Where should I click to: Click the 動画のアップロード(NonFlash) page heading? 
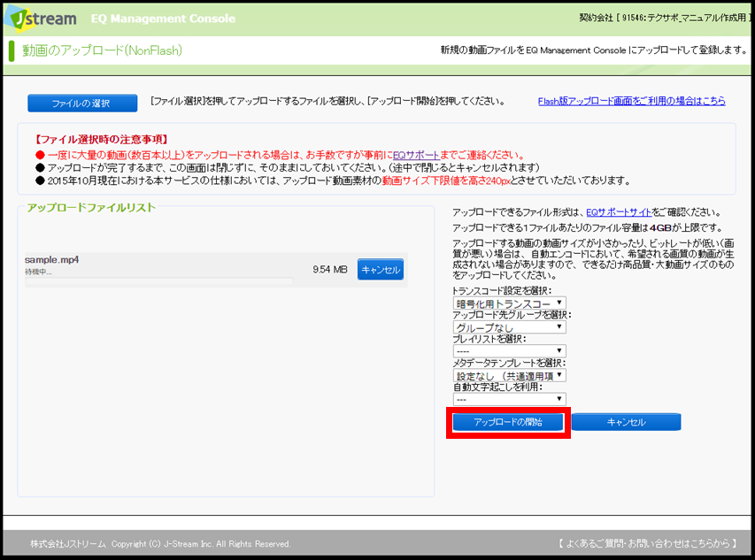(102, 50)
